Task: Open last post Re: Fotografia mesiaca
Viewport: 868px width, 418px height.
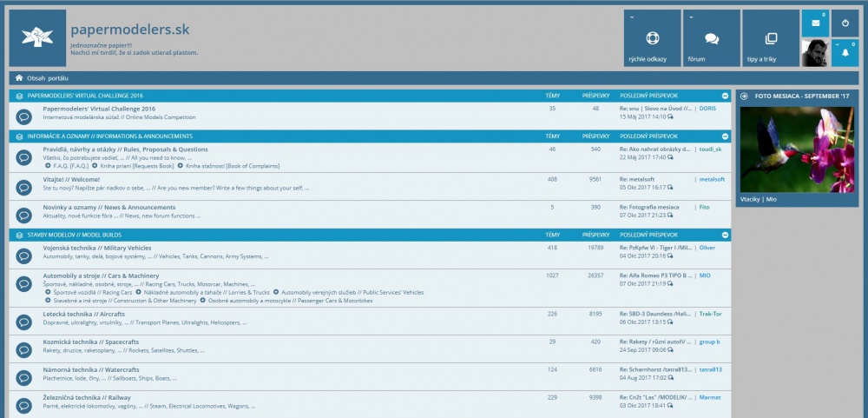Action: (x=649, y=207)
